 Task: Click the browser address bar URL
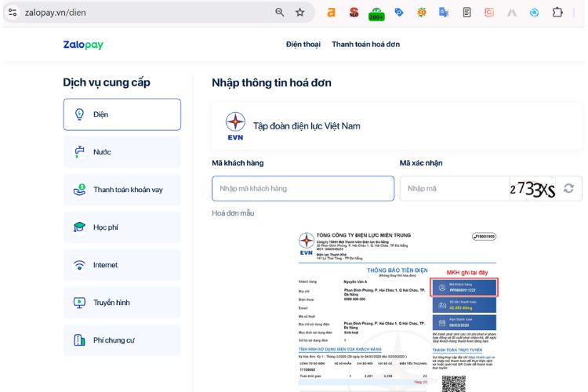(x=56, y=13)
